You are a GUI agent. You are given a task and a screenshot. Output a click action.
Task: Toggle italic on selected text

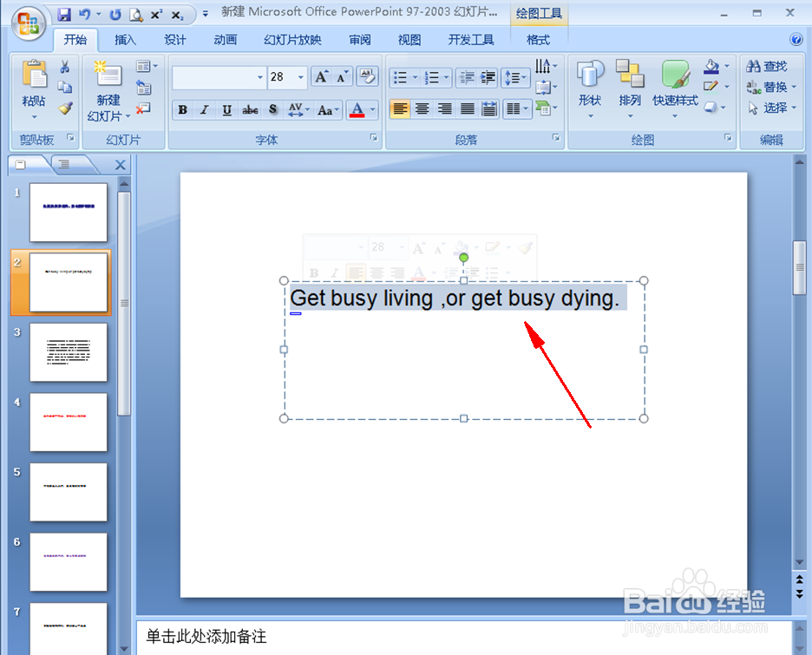[205, 110]
